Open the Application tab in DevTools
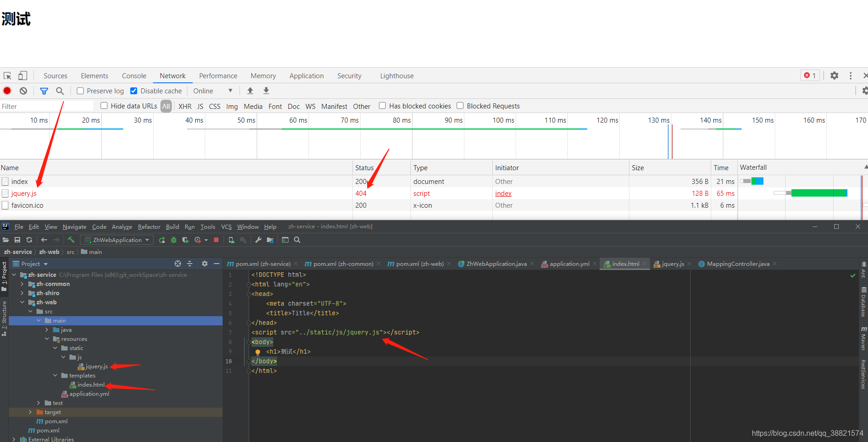Viewport: 868px width, 442px height. [306, 76]
